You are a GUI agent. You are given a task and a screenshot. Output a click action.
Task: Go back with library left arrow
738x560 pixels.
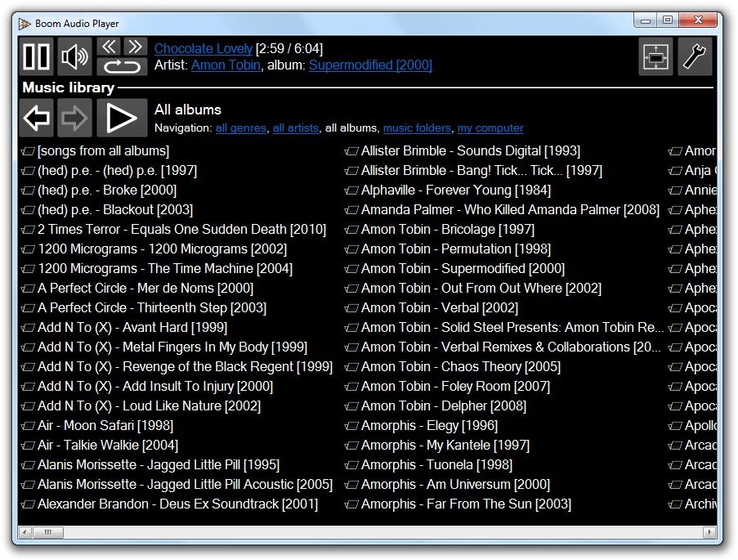pyautogui.click(x=36, y=117)
